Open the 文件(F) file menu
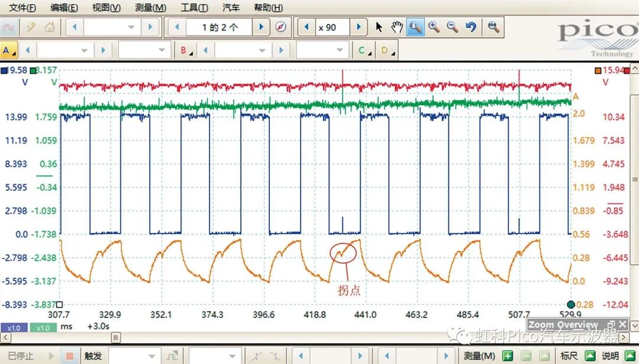639x364 pixels. coord(22,8)
